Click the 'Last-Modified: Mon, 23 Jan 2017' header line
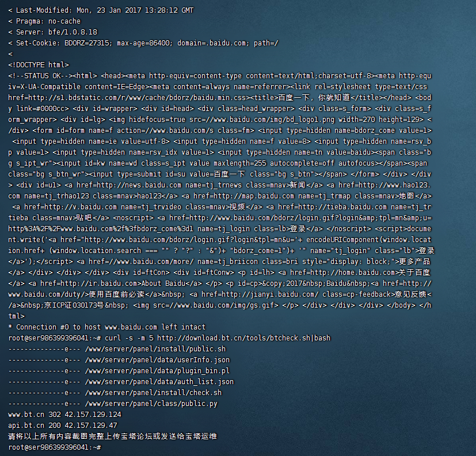This screenshot has height=456, width=476. [x=101, y=10]
